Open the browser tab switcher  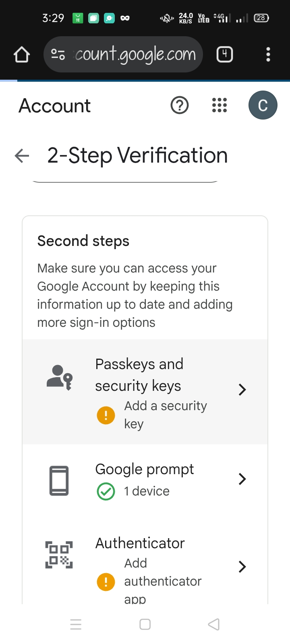coord(225,54)
